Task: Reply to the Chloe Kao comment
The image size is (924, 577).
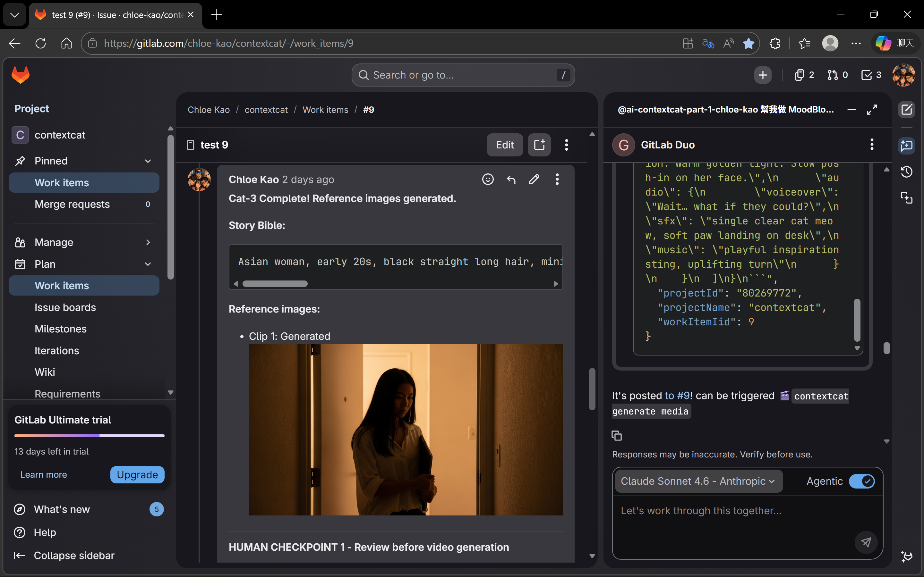Action: coord(511,180)
